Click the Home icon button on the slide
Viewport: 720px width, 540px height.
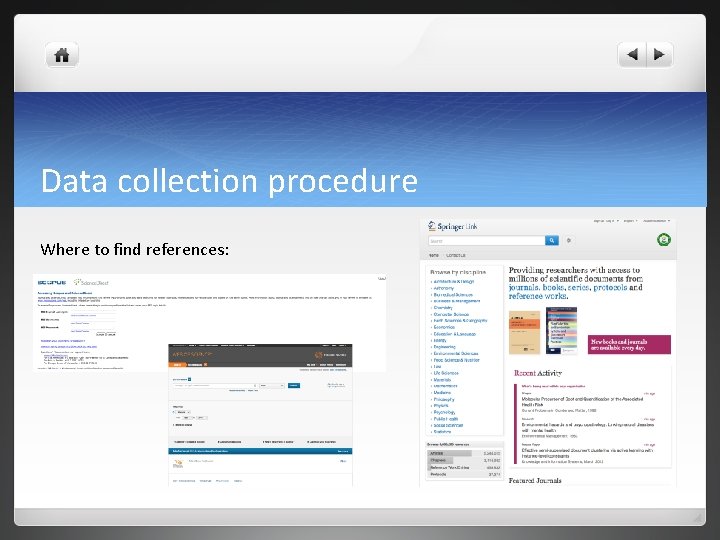pyautogui.click(x=62, y=55)
